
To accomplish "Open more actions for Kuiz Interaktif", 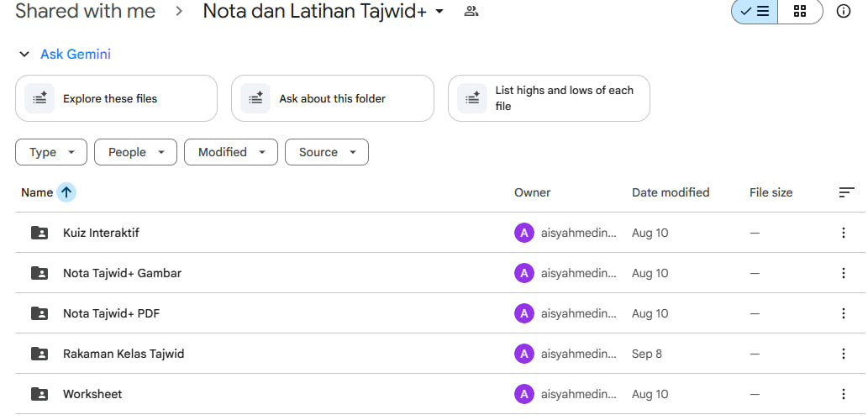I will click(844, 233).
